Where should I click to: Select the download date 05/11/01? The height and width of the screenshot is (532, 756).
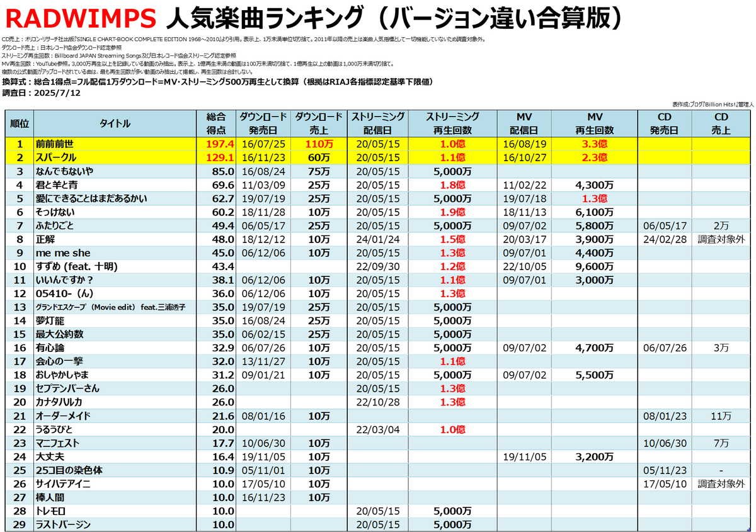pyautogui.click(x=263, y=470)
